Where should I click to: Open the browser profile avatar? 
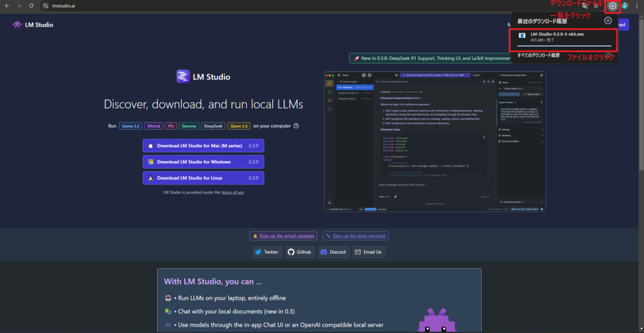[625, 6]
